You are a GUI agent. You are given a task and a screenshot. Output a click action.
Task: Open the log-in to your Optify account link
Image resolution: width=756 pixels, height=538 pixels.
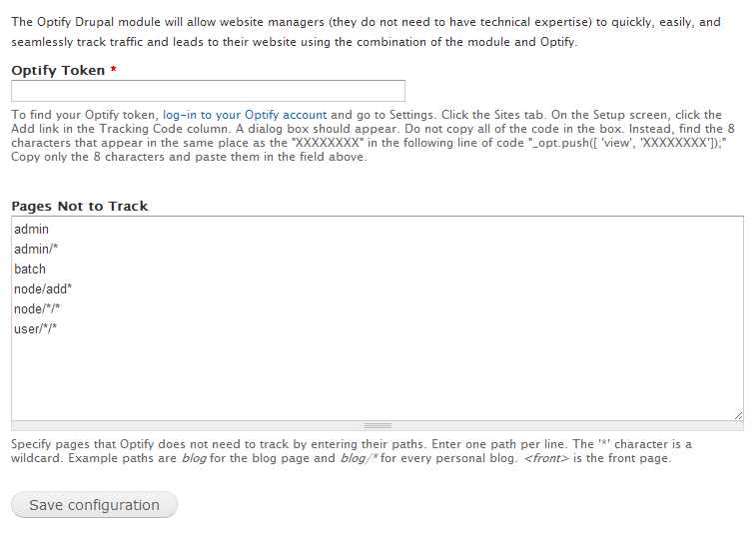245,115
